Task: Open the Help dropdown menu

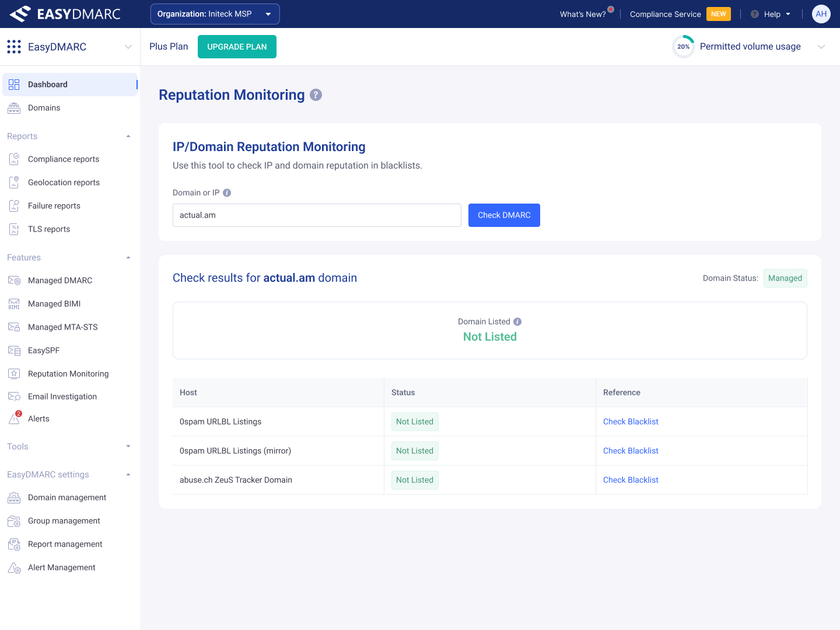Action: pos(771,14)
